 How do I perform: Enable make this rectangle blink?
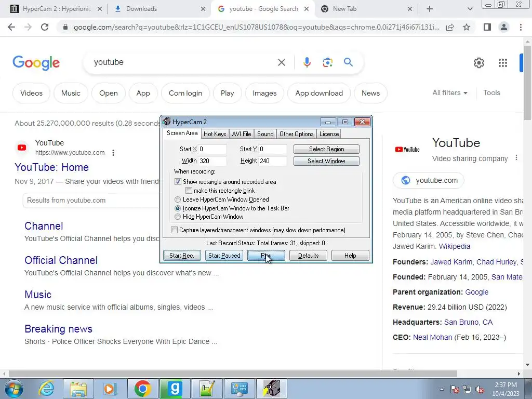[x=189, y=191]
